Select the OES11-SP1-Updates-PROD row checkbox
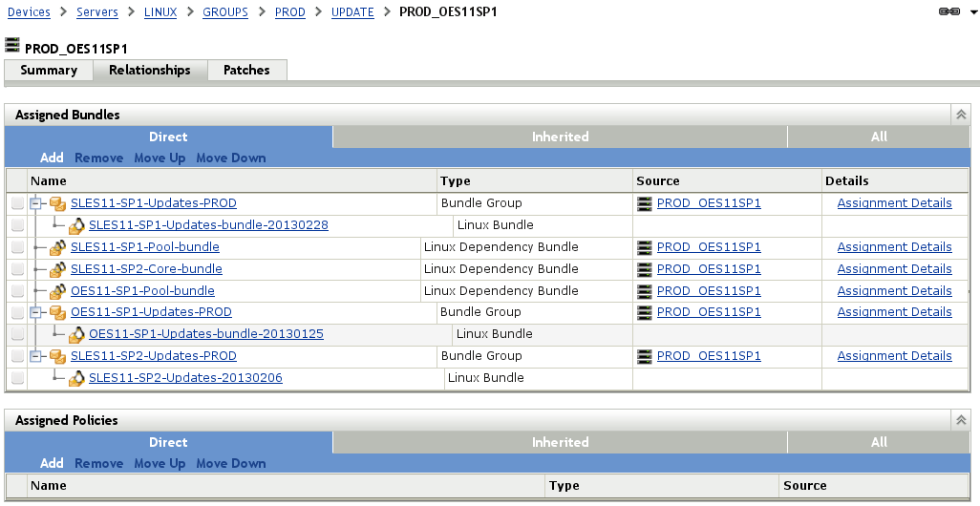Image resolution: width=980 pixels, height=506 pixels. [x=17, y=312]
